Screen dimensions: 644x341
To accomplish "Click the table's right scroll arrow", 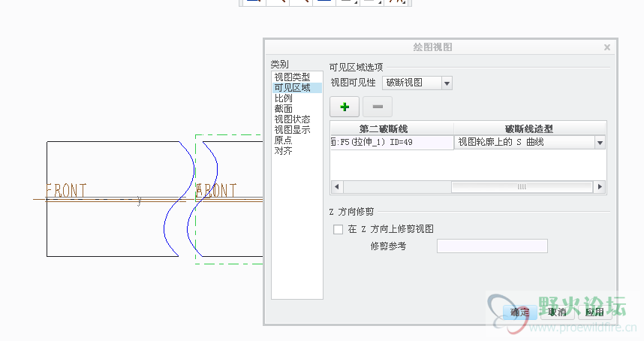I will pyautogui.click(x=600, y=187).
